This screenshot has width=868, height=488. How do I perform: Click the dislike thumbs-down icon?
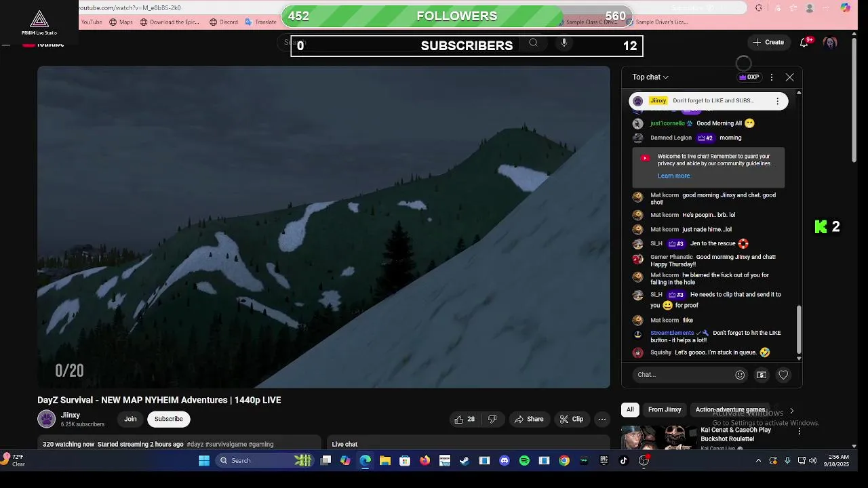point(493,420)
